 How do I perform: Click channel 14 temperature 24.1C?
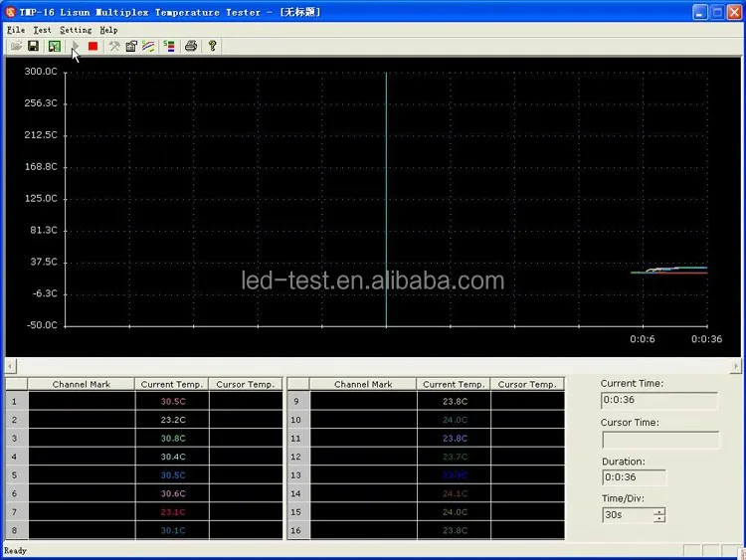tap(455, 493)
